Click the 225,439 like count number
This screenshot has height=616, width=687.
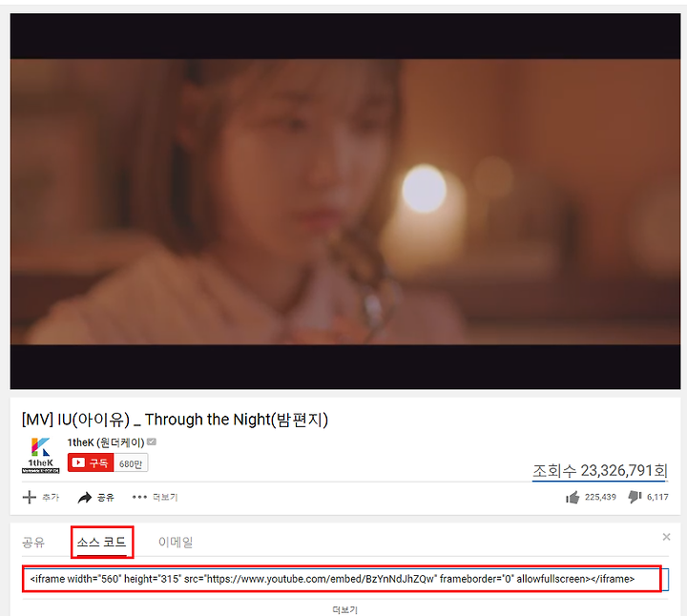pyautogui.click(x=600, y=497)
